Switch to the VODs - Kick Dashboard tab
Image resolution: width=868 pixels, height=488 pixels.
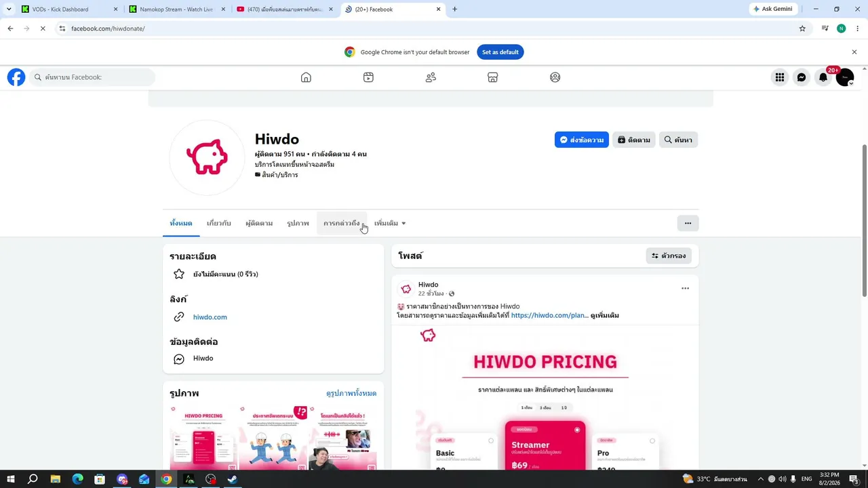click(x=70, y=9)
